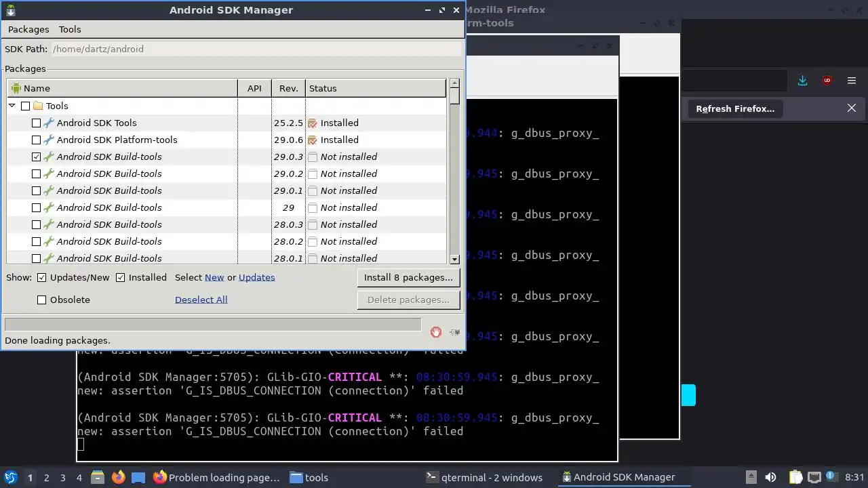
Task: Launch file manager from taskbar quick launch
Action: click(x=97, y=477)
